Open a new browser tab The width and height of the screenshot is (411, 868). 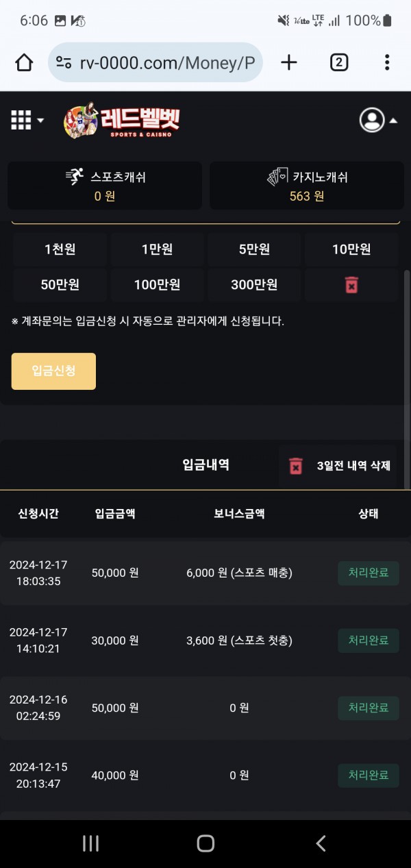[289, 63]
